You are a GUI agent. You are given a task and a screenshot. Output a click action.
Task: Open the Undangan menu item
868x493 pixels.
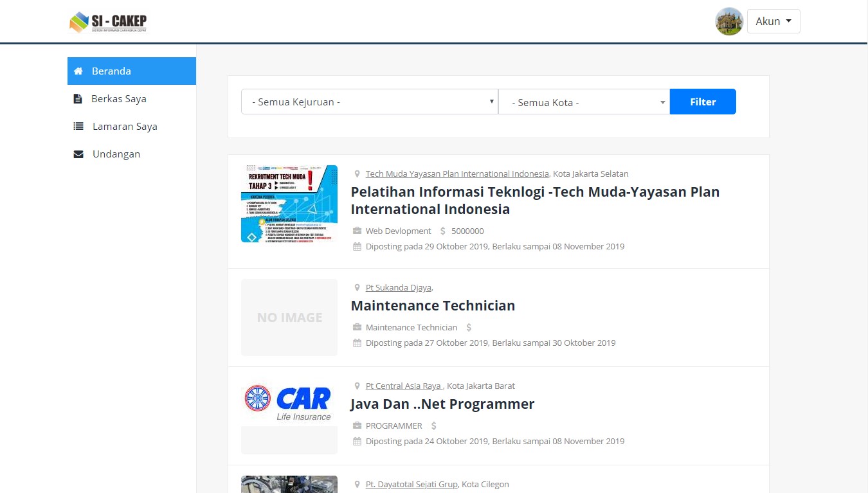pyautogui.click(x=116, y=154)
